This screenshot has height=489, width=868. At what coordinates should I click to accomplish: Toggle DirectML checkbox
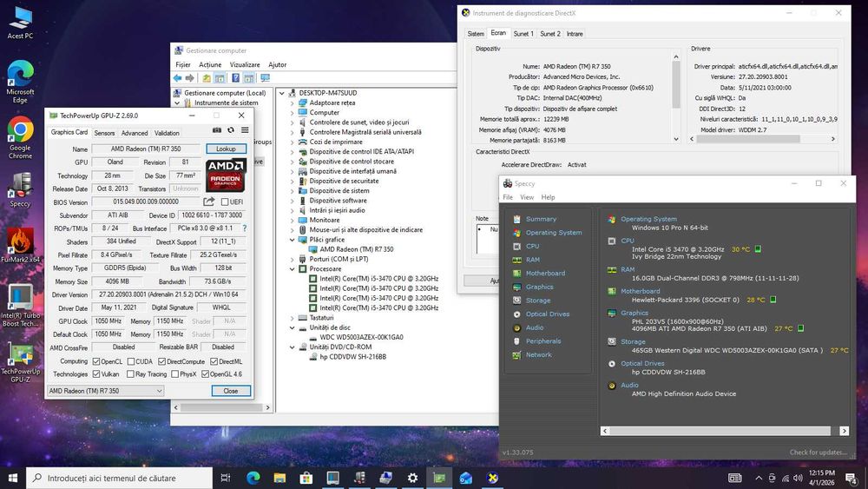214,361
